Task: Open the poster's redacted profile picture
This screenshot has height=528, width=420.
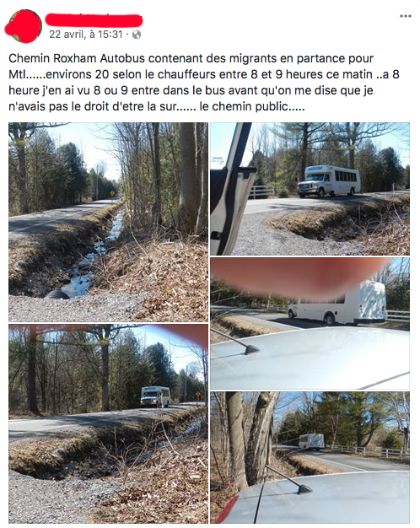Action: coord(24,26)
